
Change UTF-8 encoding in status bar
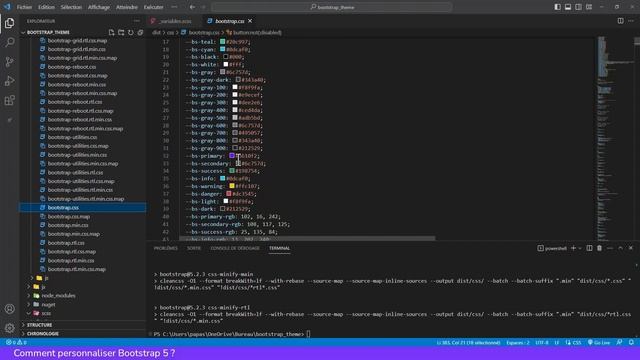coord(542,342)
